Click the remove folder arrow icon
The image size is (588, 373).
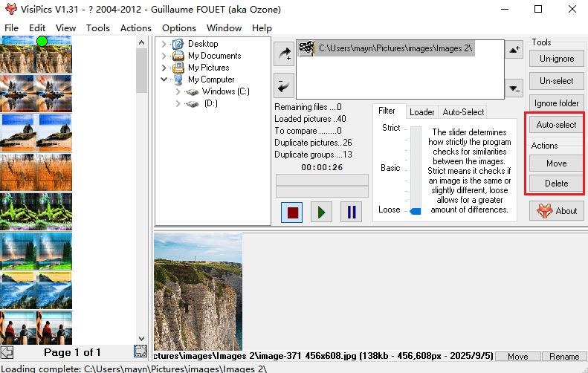(284, 85)
